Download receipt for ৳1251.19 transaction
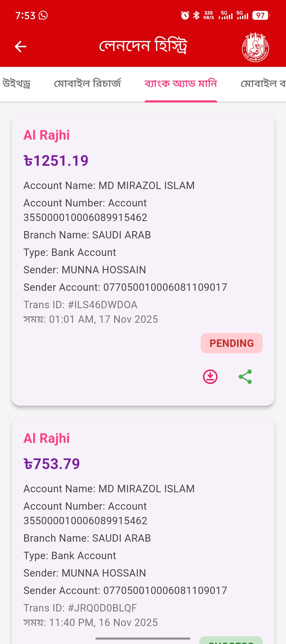This screenshot has width=286, height=644. pos(210,377)
